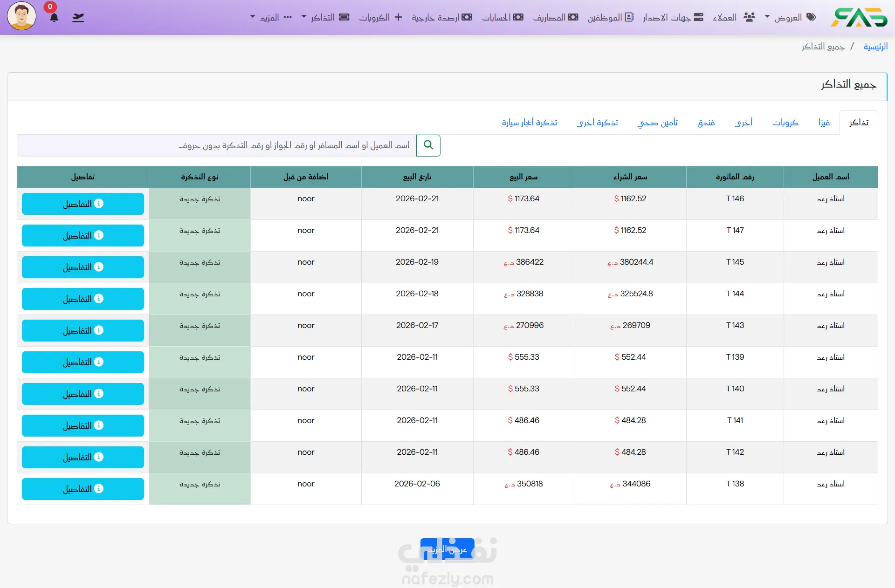This screenshot has height=588, width=895.
Task: Expand the التذاكر (tickets) dropdown in the navbar
Action: coord(325,17)
